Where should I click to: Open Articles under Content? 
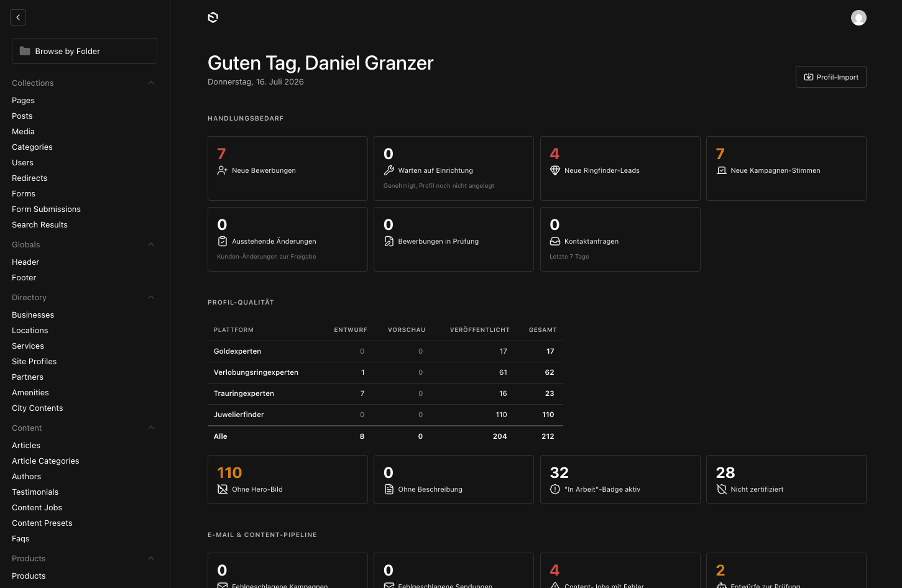coord(26,445)
